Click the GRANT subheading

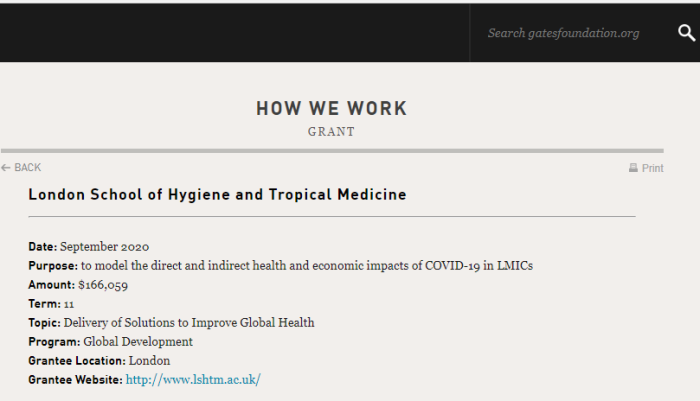pos(331,132)
